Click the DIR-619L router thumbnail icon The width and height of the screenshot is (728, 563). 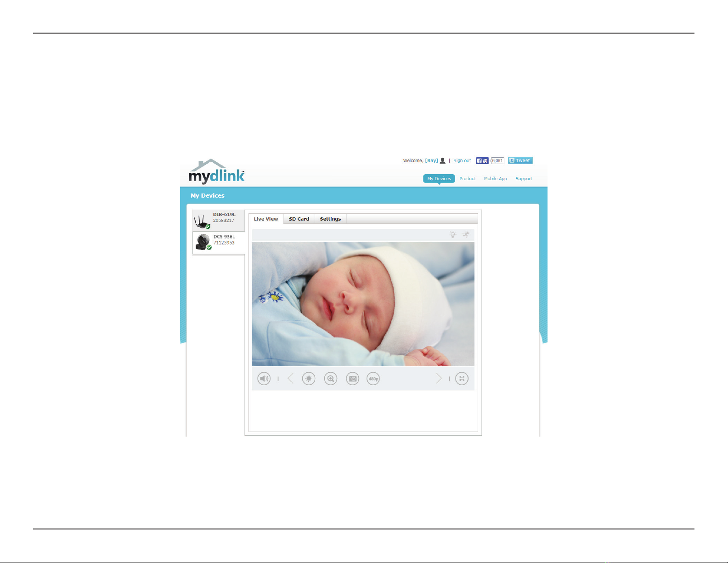[x=202, y=221]
